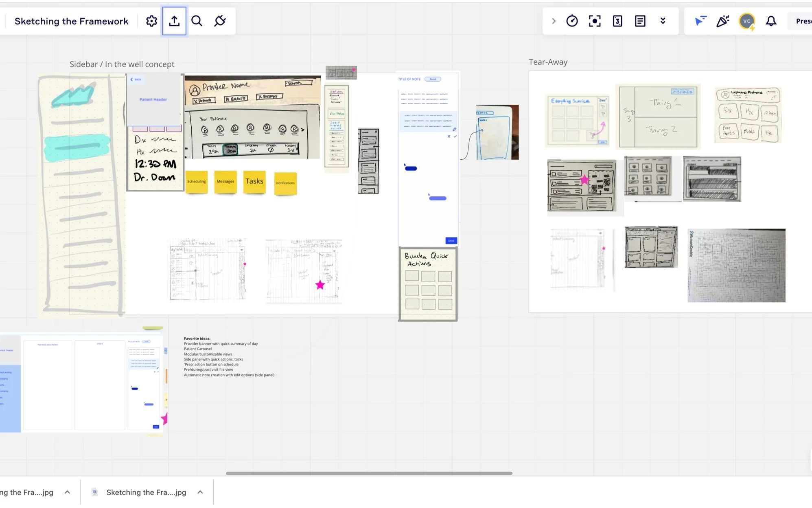This screenshot has width=812, height=508.
Task: Select the yellow Tasks sticky note
Action: pos(254,182)
